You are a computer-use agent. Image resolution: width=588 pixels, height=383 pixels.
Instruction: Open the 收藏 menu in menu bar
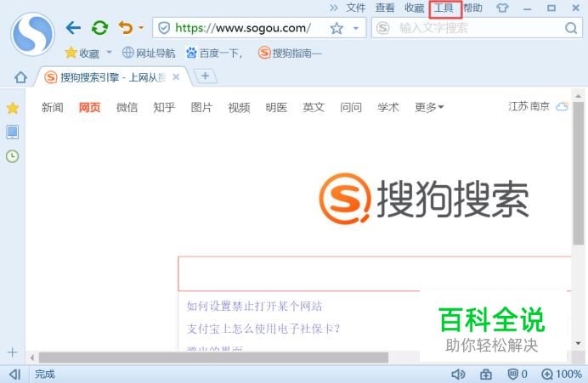click(414, 8)
